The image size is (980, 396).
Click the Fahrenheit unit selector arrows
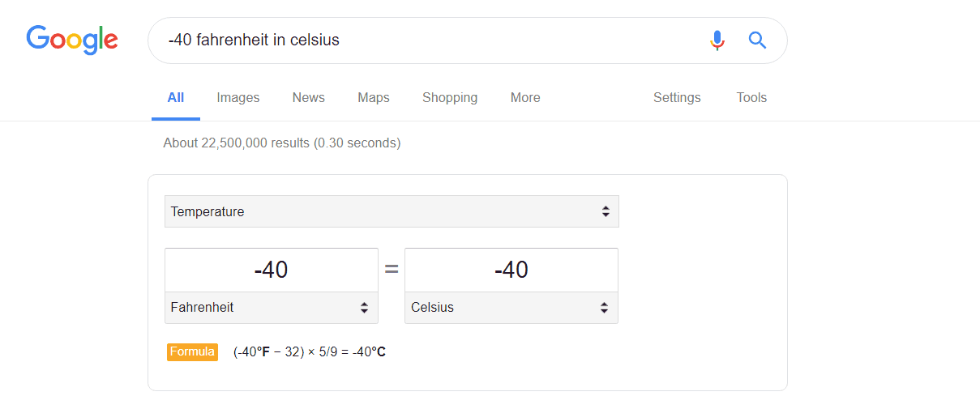pos(364,308)
